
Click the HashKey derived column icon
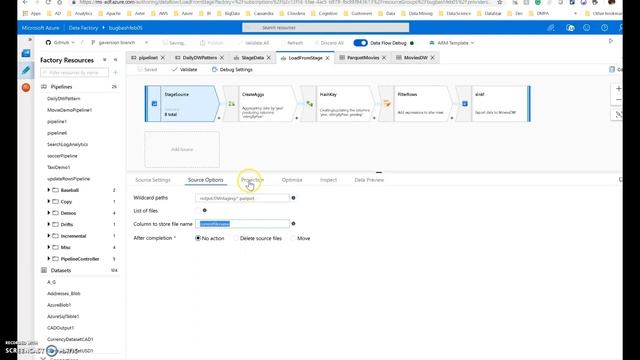point(309,104)
